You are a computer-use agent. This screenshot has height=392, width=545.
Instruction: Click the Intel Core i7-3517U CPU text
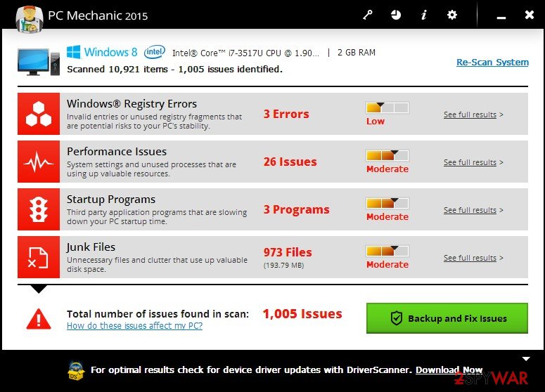click(x=245, y=53)
